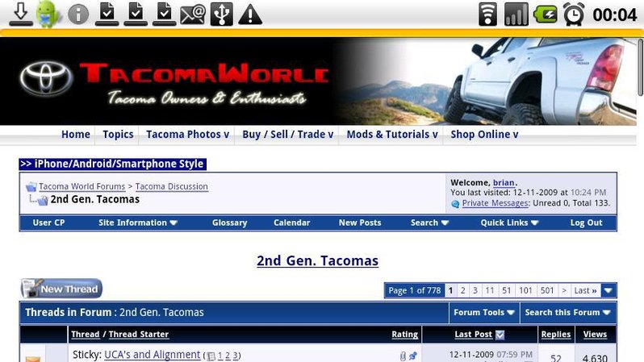Click Log Out in navbar

(x=586, y=223)
